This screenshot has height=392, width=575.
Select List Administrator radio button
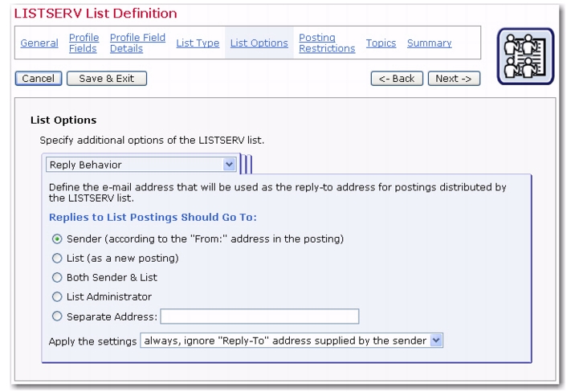[57, 296]
